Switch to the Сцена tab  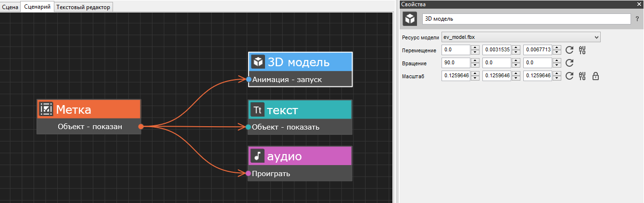tap(10, 7)
